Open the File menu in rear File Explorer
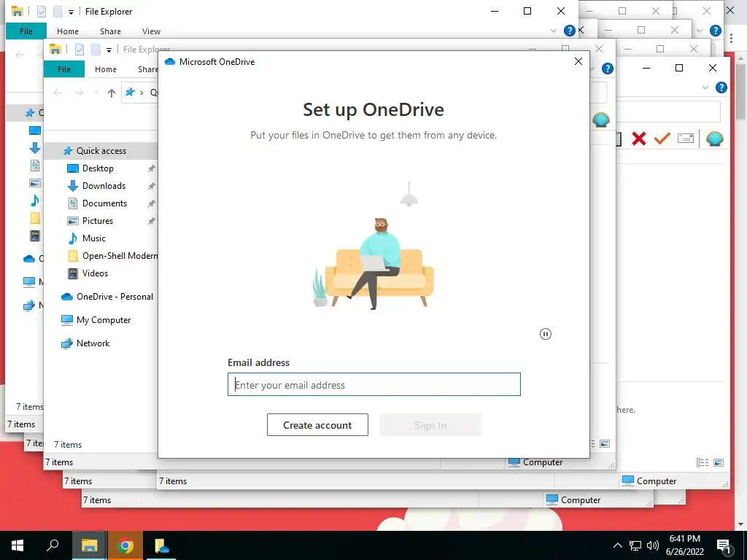747x560 pixels. pyautogui.click(x=26, y=31)
